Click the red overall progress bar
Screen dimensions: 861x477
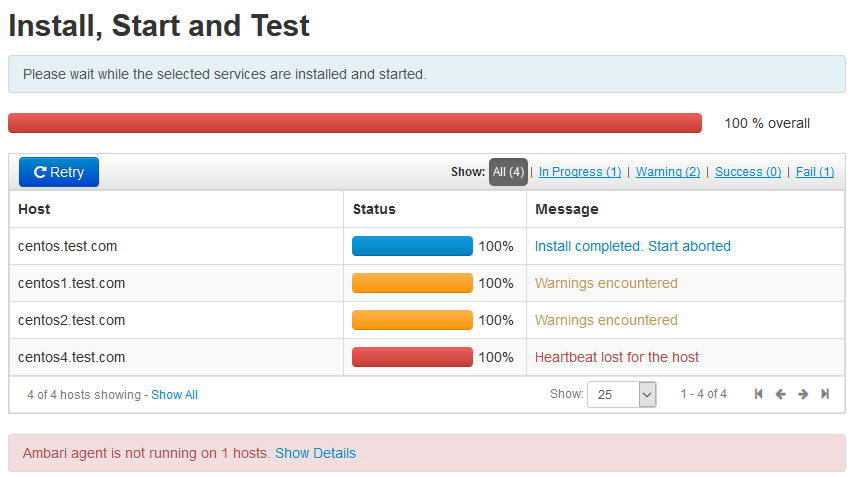pyautogui.click(x=355, y=123)
